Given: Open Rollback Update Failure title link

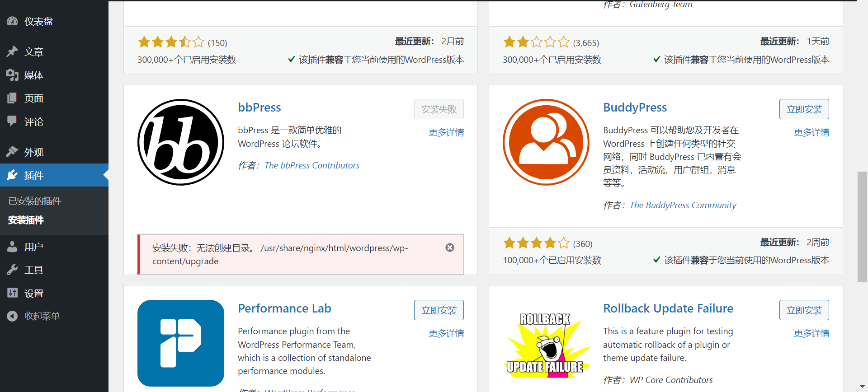Looking at the screenshot, I should click(x=668, y=308).
